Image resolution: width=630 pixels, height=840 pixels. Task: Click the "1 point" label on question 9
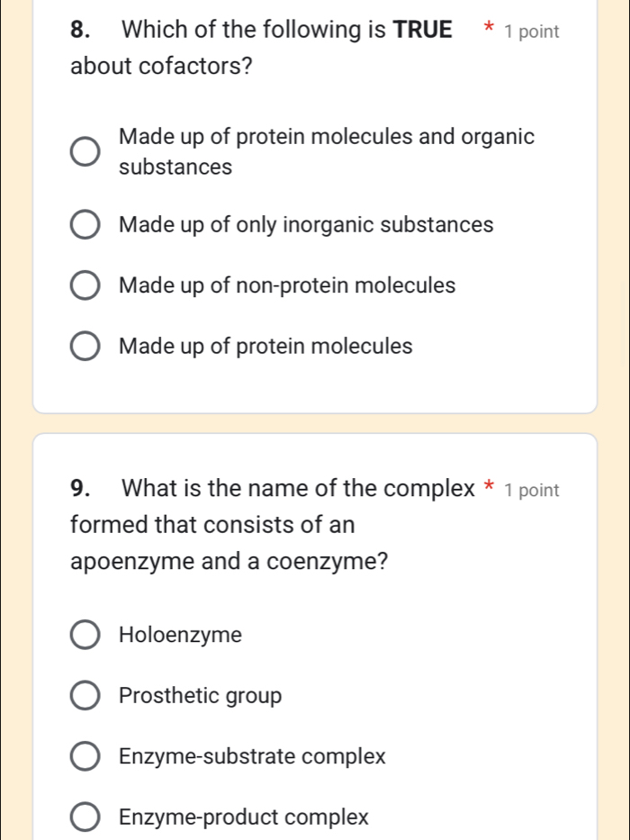point(535,490)
